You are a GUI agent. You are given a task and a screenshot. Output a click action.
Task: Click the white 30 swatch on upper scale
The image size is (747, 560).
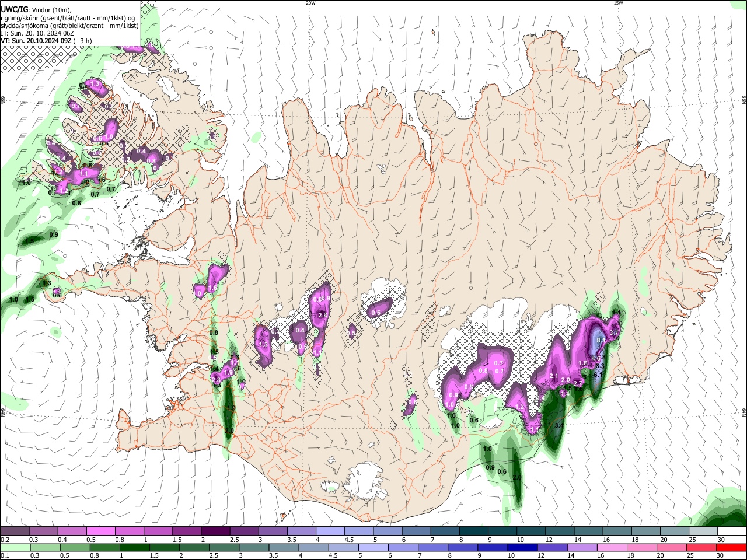(731, 531)
